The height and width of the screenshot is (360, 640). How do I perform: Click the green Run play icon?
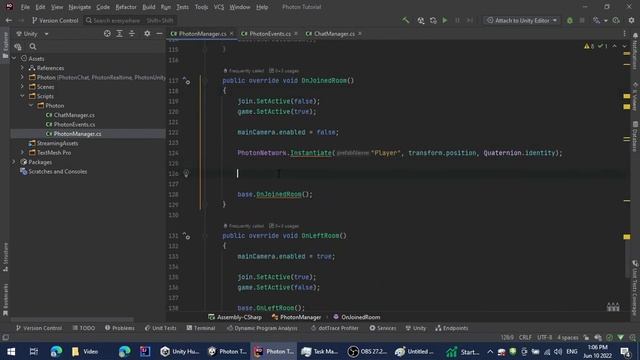click(445, 20)
